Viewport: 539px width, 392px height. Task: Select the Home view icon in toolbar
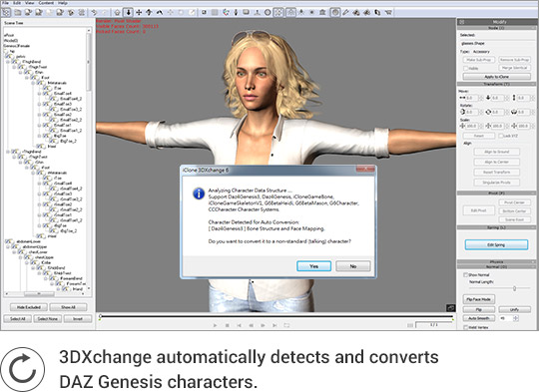click(117, 13)
